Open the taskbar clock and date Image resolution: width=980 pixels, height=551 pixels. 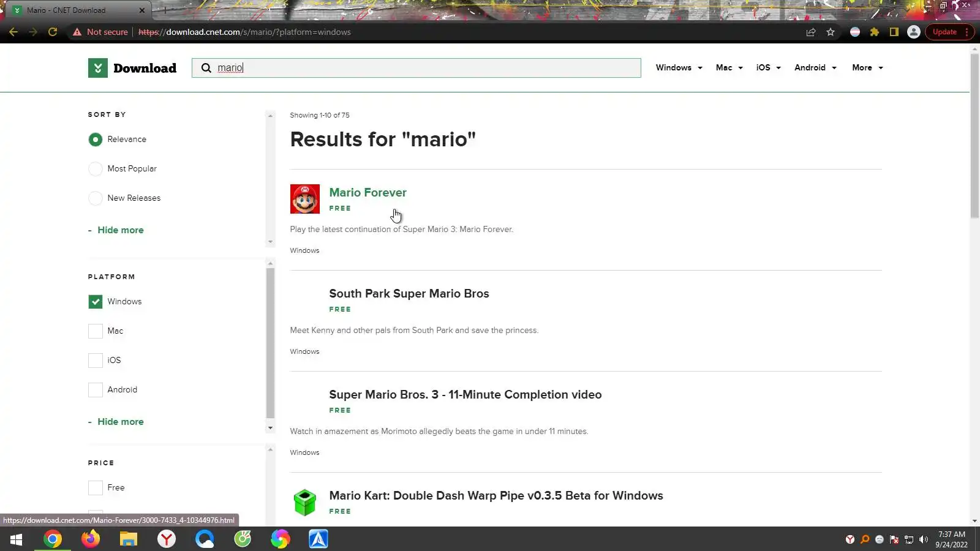(952, 539)
